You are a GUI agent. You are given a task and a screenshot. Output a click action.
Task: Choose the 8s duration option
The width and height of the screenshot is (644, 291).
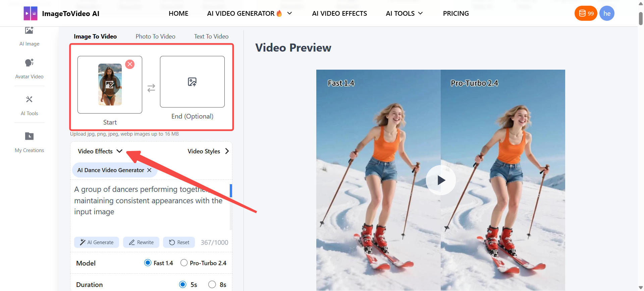(x=212, y=284)
